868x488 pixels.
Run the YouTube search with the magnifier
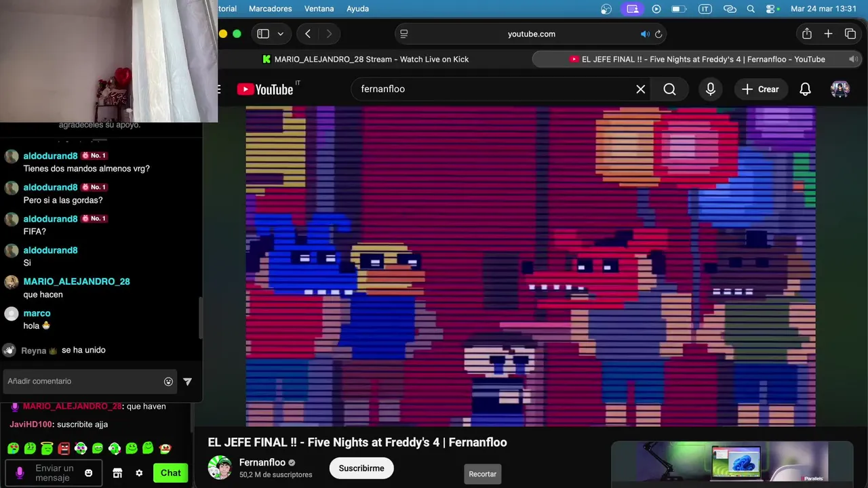pos(669,89)
